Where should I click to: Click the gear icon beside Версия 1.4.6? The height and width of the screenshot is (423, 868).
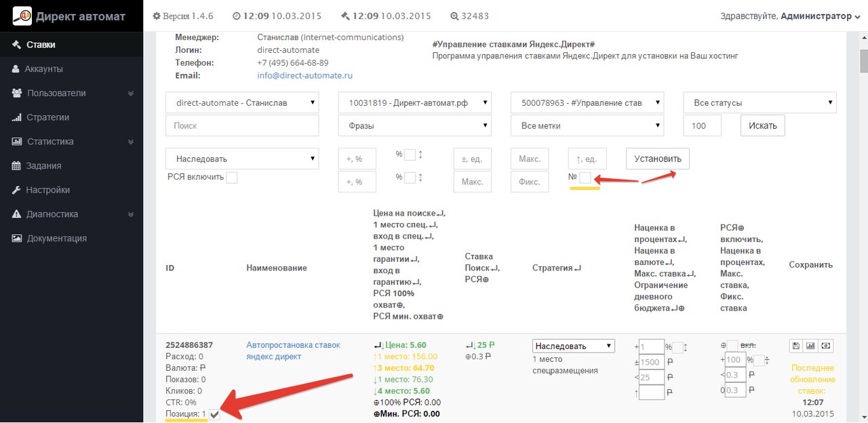click(157, 16)
